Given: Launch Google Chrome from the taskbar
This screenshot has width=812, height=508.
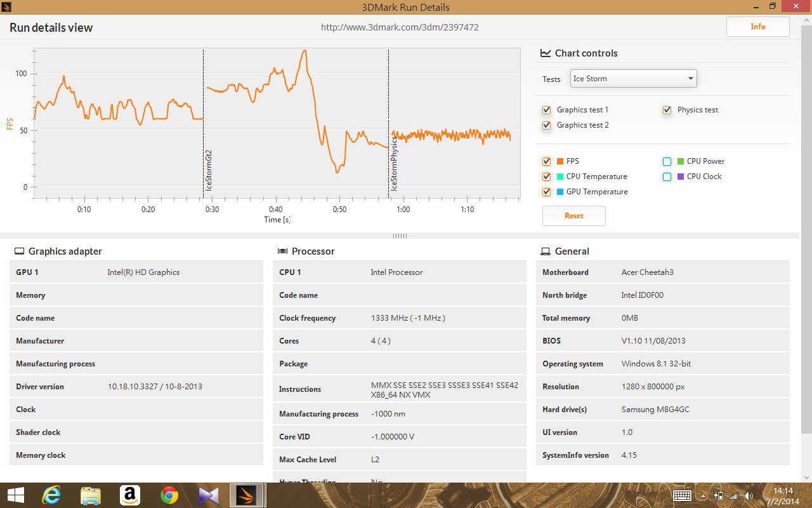Looking at the screenshot, I should tap(169, 495).
